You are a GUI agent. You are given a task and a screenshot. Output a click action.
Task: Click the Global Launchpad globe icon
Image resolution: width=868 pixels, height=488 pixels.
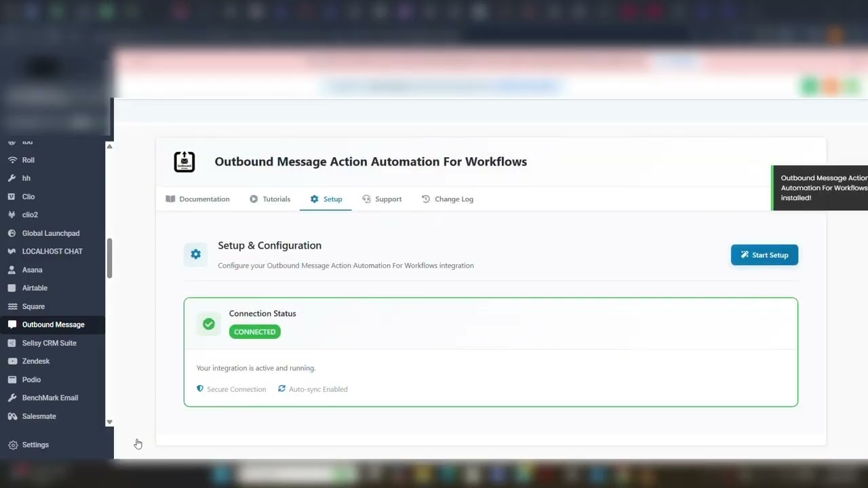(12, 233)
